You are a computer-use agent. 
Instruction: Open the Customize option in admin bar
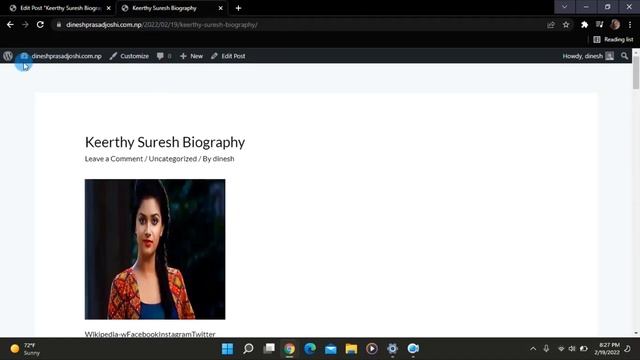click(129, 56)
